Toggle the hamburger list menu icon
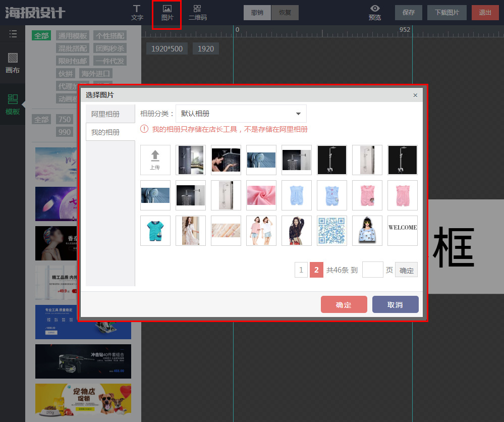 [13, 34]
